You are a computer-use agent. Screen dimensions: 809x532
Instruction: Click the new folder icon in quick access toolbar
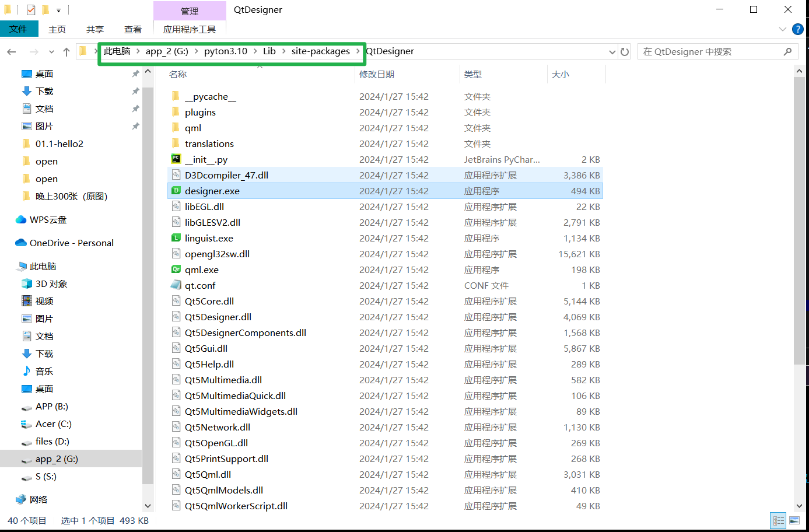click(45, 9)
